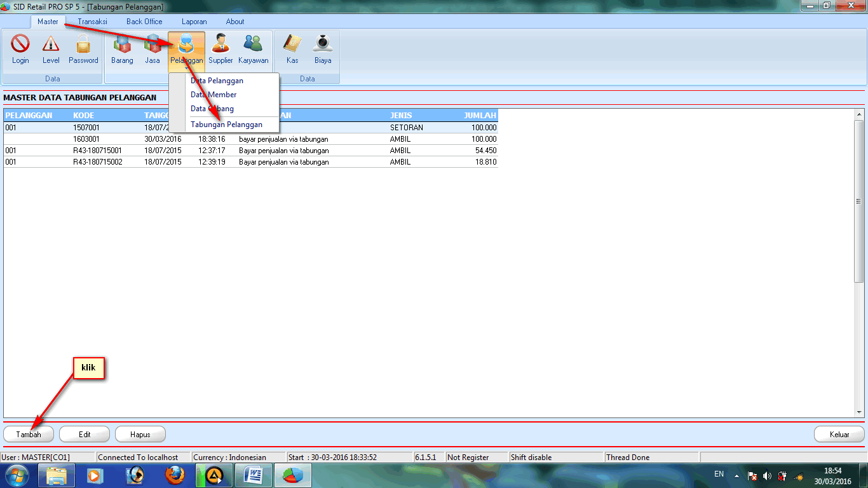This screenshot has height=488, width=868.
Task: Open the Barang master data icon
Action: [122, 50]
